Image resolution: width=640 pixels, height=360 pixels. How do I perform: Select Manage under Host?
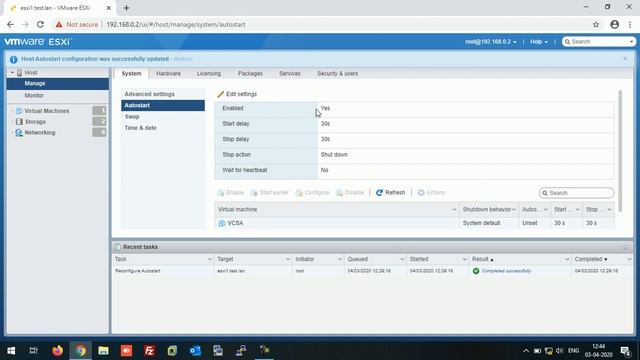pos(58,84)
